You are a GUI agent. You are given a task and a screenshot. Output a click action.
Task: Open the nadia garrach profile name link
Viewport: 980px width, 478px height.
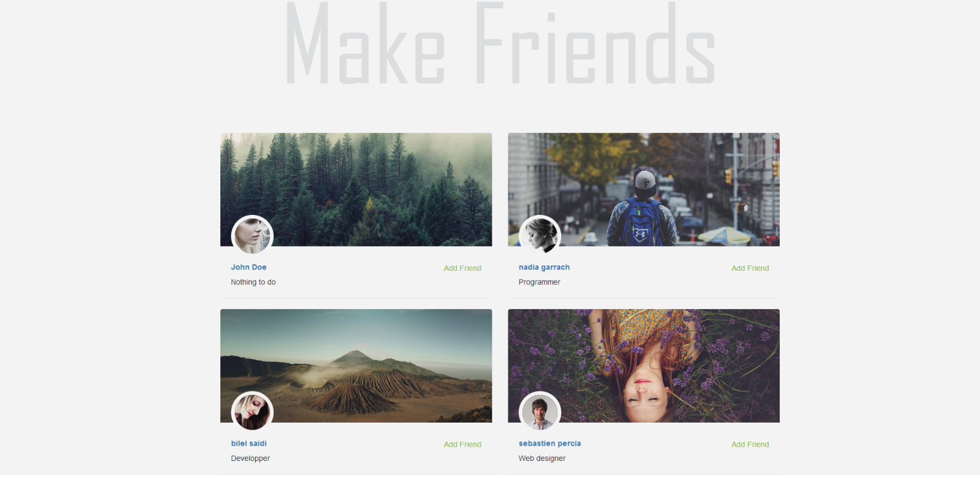[544, 267]
